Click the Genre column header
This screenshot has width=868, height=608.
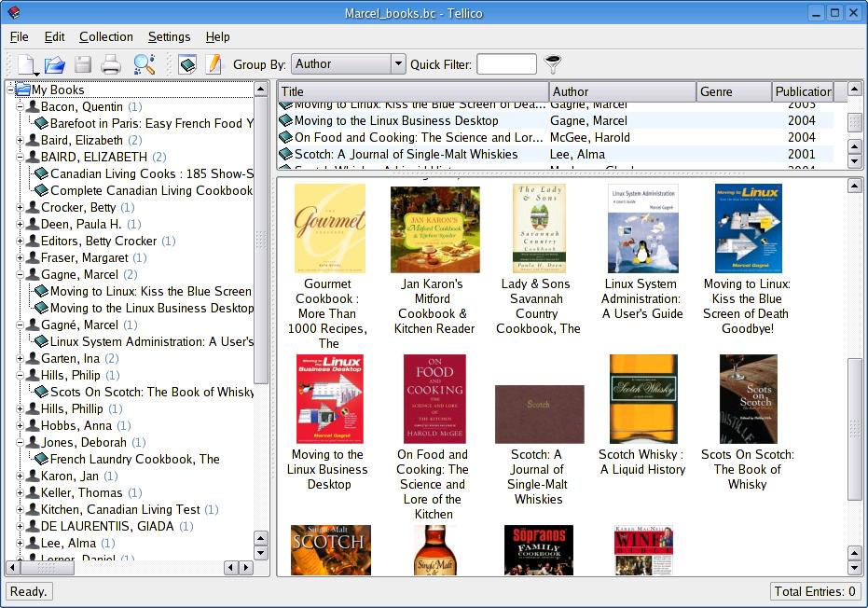click(x=734, y=91)
